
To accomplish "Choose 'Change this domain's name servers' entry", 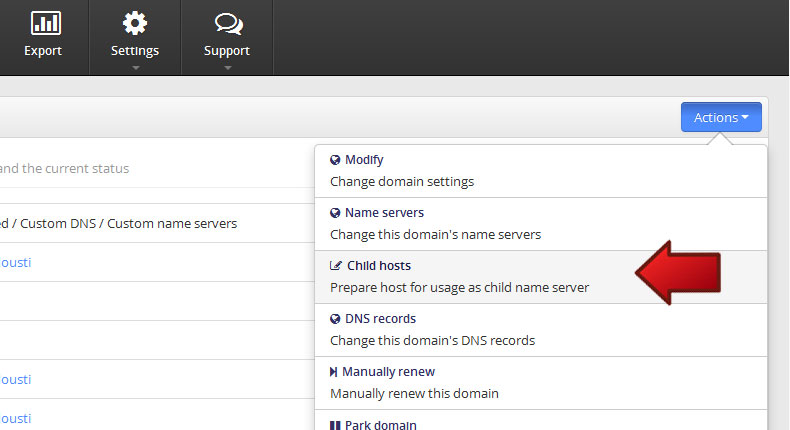I will tap(435, 235).
